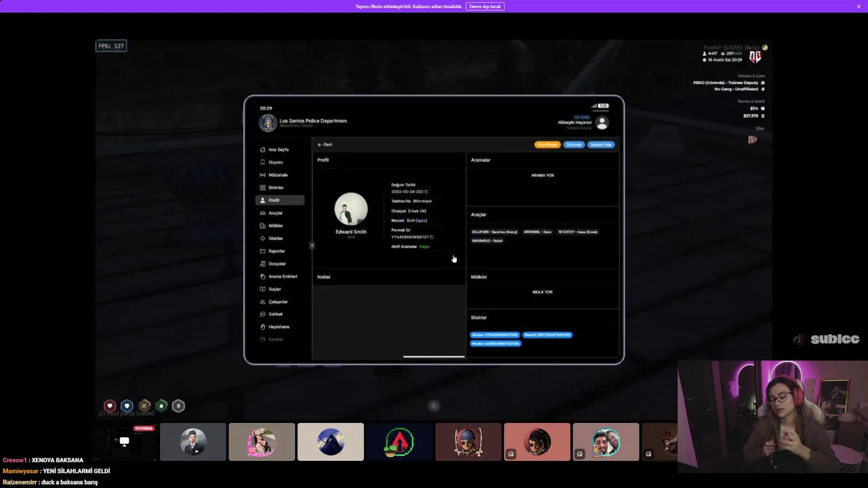Screen dimensions: 868x488
Task: Open Hapishane jail icon in sidebar
Action: click(262, 327)
